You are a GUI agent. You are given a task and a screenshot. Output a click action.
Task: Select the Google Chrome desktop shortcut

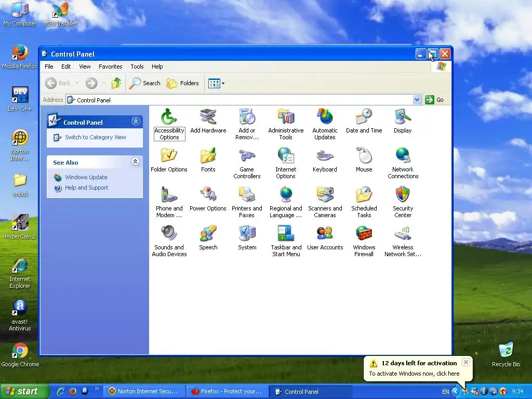coord(20,355)
